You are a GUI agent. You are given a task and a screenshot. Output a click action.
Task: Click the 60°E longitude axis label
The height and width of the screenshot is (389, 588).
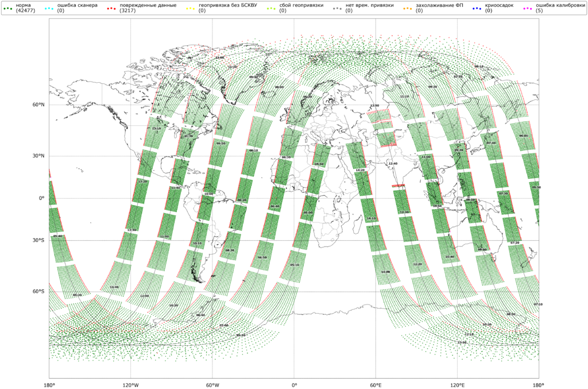(x=376, y=384)
